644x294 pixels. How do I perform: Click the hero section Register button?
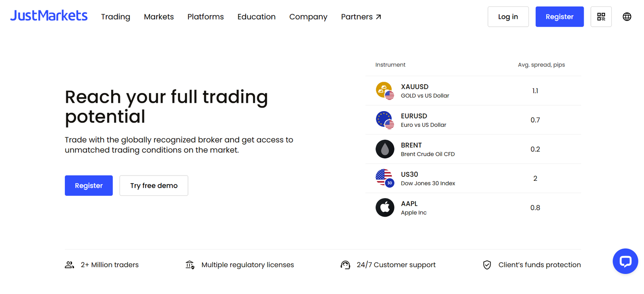(89, 186)
